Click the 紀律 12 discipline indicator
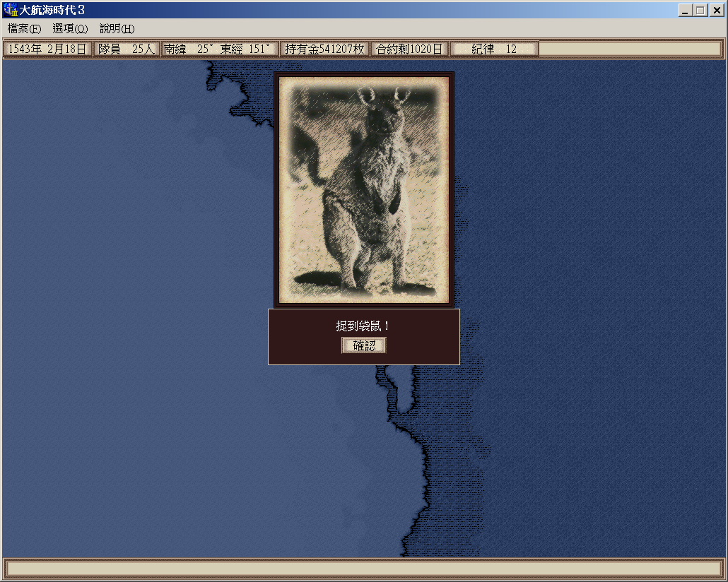 click(x=494, y=49)
